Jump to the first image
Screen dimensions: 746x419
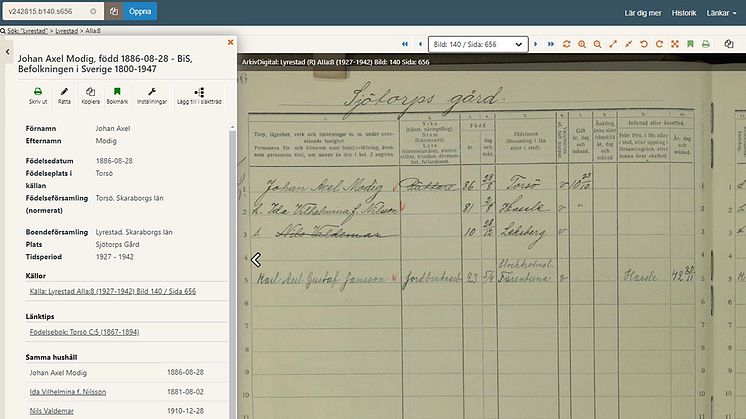click(x=405, y=44)
